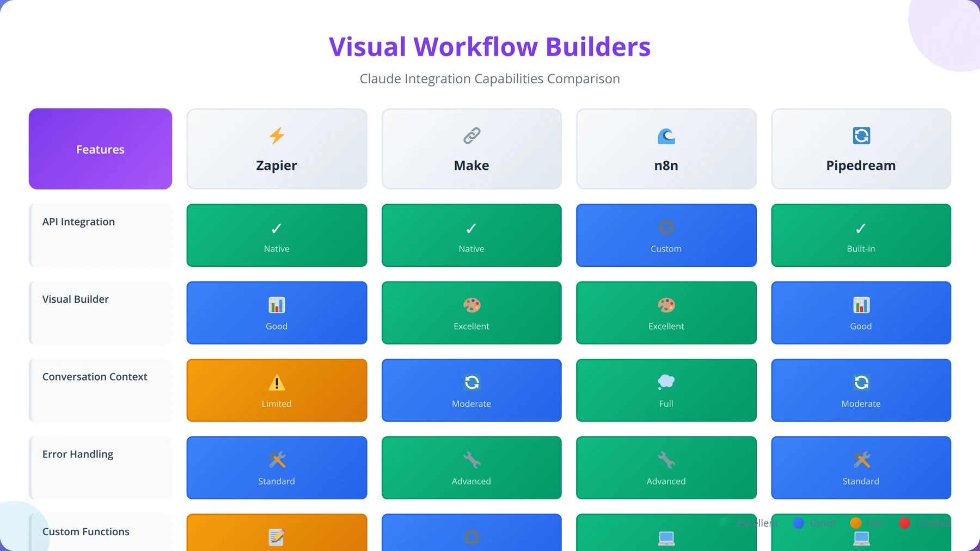
Task: Click "Built-in" in Pipedream's API Integration cell
Action: (861, 249)
